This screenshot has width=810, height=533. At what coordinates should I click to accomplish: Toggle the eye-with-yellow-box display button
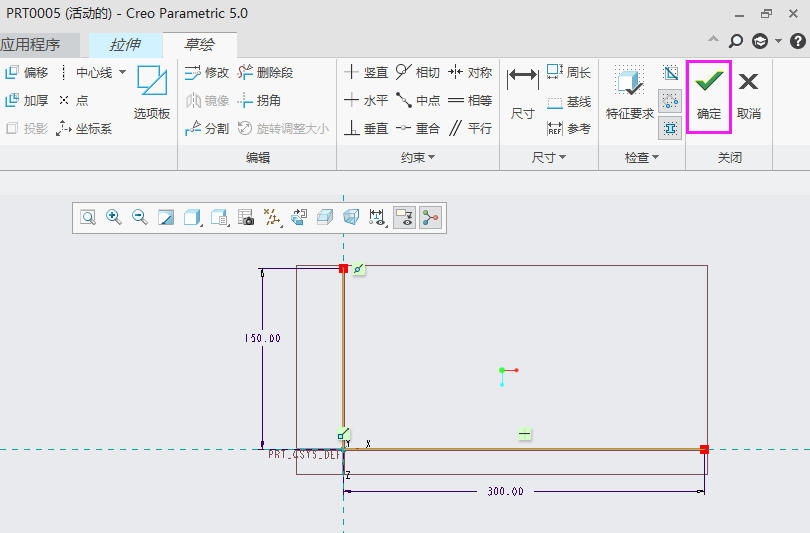pyautogui.click(x=404, y=217)
